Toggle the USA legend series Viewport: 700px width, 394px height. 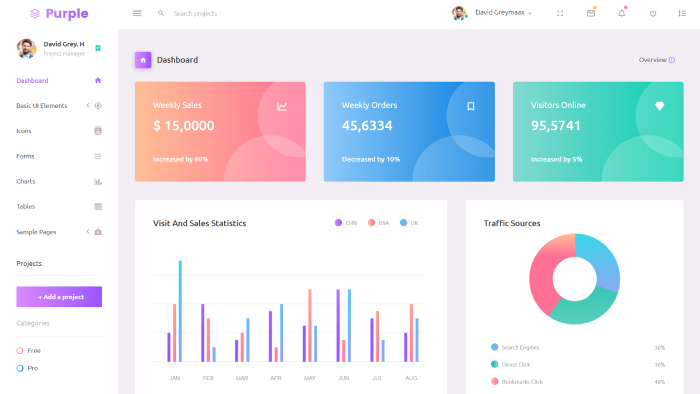tap(378, 223)
